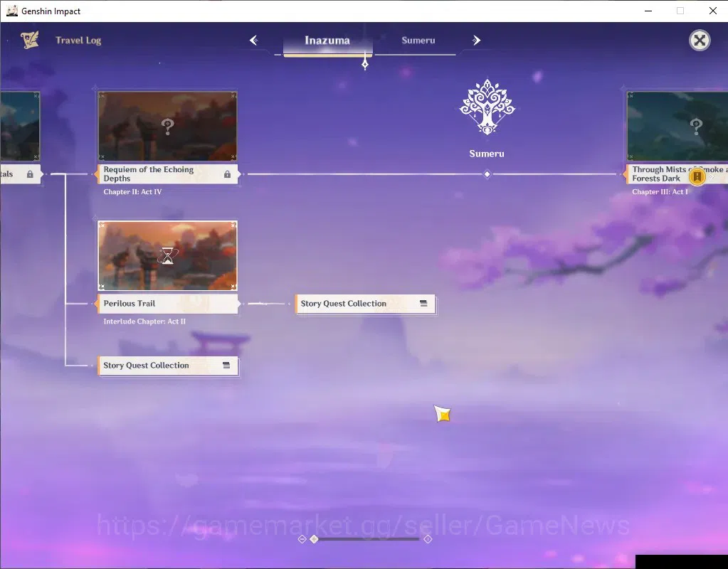
Task: Select the Perilous Trail quest label
Action: tap(168, 304)
